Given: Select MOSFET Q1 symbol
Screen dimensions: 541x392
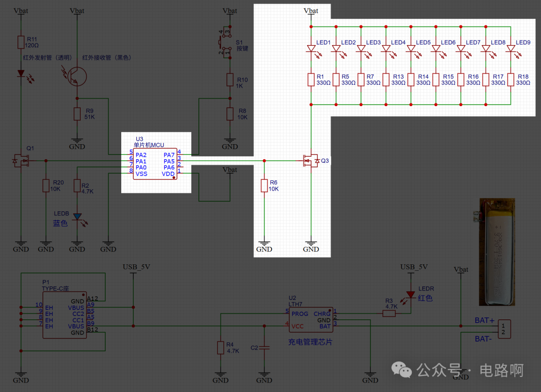Looking at the screenshot, I should [x=20, y=161].
